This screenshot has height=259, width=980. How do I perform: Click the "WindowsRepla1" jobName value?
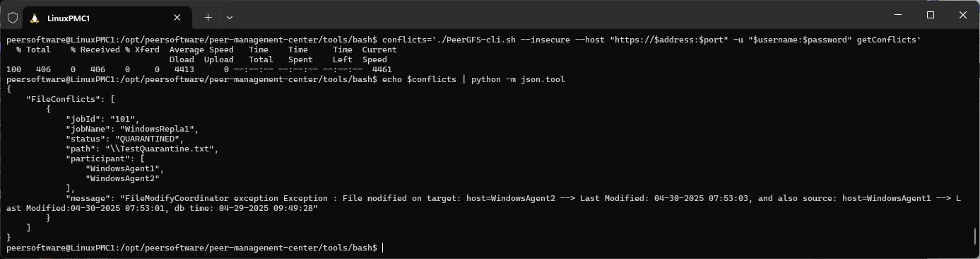(x=160, y=129)
